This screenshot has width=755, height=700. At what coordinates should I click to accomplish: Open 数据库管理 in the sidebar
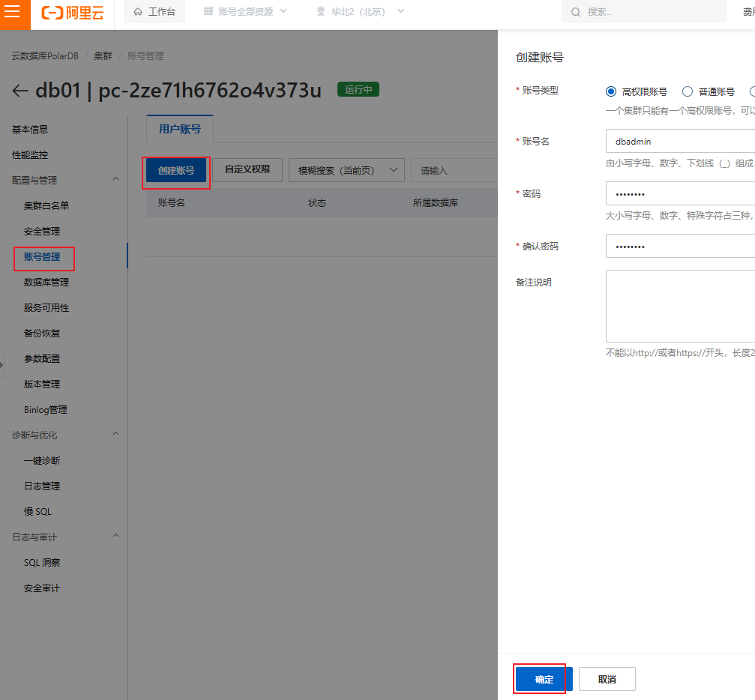[x=46, y=283]
